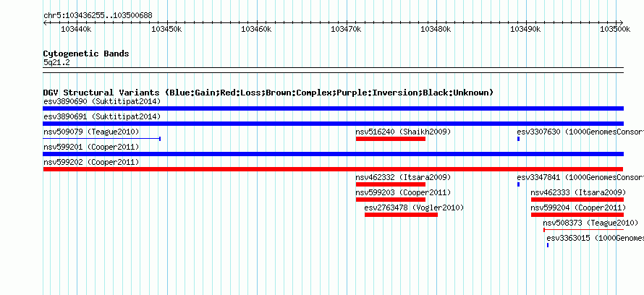Open the nsv508373 (Teague2010) label
Image resolution: width=644 pixels, height=295 pixels.
(x=590, y=223)
